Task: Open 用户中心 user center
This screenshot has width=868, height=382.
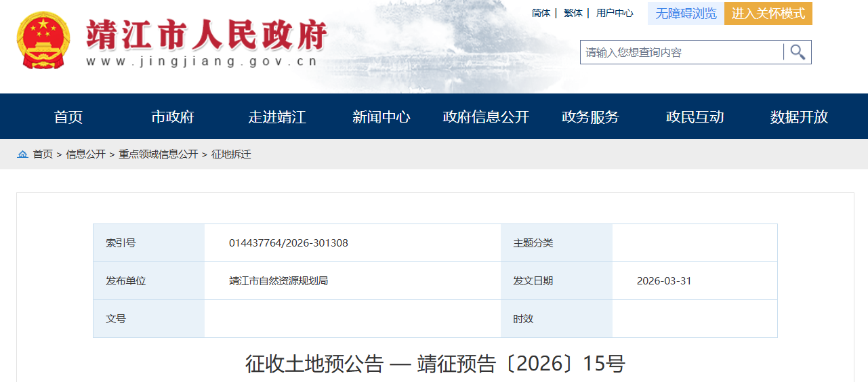Action: (615, 13)
